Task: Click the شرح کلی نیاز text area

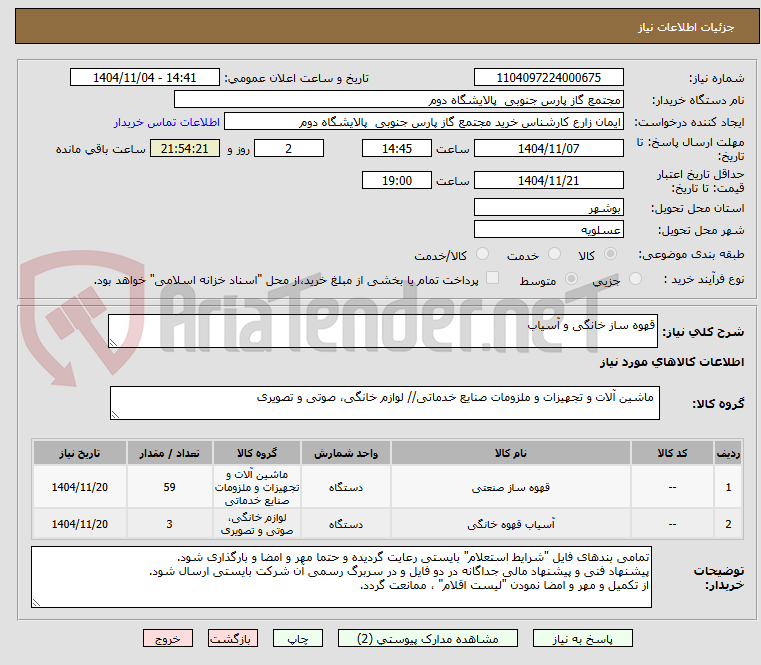Action: click(383, 331)
